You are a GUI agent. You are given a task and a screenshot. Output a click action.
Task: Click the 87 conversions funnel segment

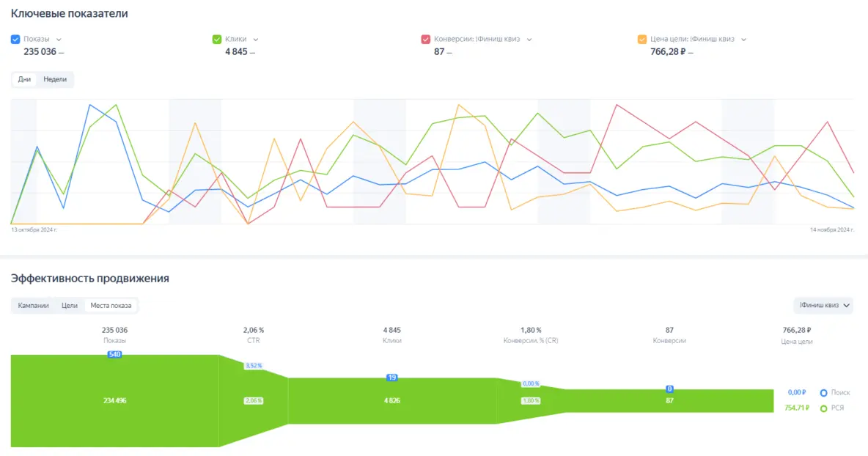point(669,401)
